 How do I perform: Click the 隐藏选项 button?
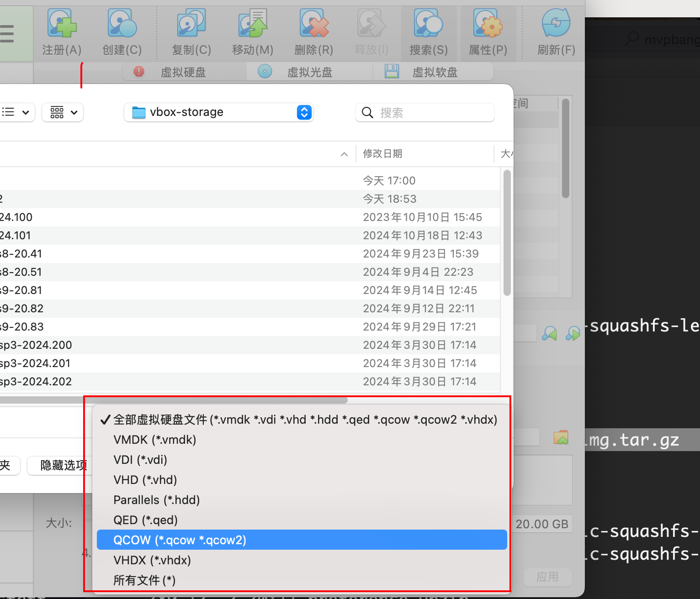pyautogui.click(x=61, y=465)
